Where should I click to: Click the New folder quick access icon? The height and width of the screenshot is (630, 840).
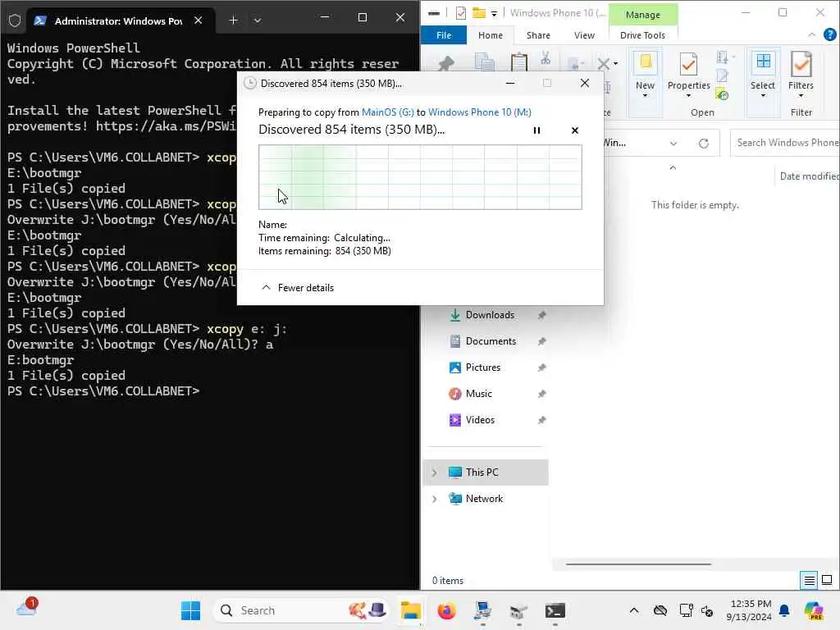(x=479, y=13)
